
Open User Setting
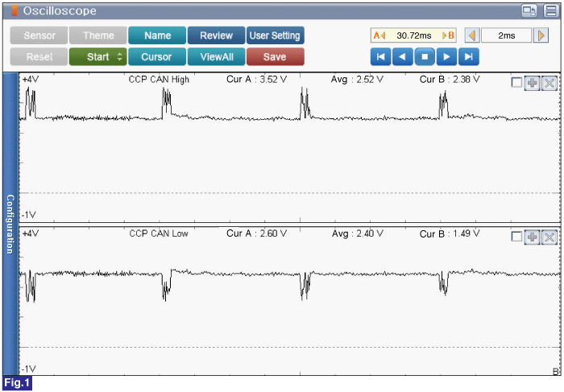276,35
